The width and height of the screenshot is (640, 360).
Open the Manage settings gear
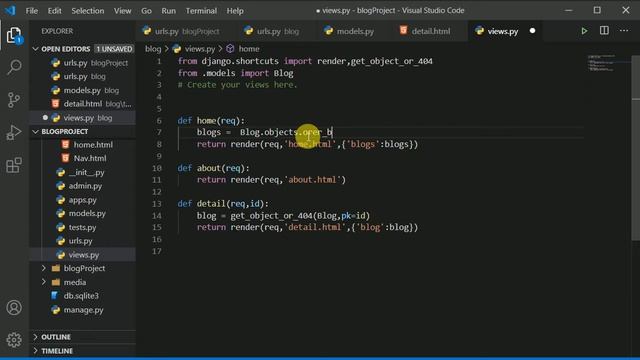[x=14, y=340]
